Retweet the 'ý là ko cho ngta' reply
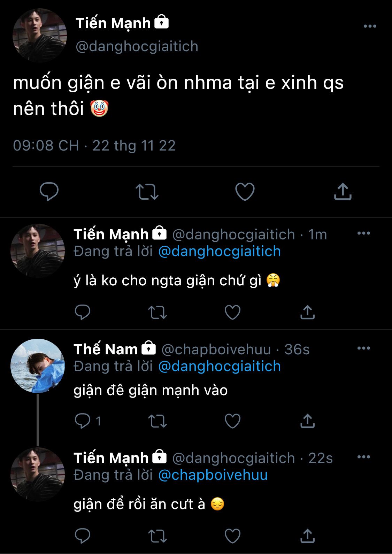Viewport: 392px width, 554px height. tap(157, 312)
